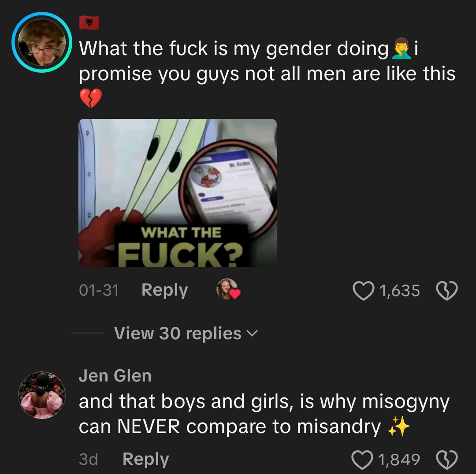Viewport: 476px width, 474px height.
Task: Tap the Albanian flag username
Action: [89, 23]
